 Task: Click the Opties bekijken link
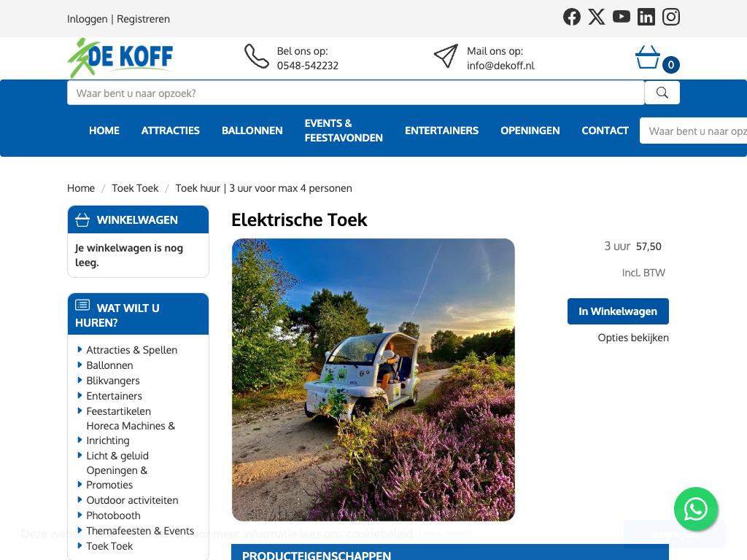pos(632,338)
